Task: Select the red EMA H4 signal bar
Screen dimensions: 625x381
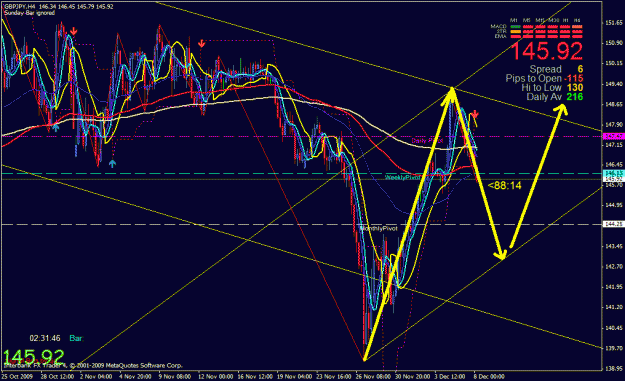Action: 577,36
